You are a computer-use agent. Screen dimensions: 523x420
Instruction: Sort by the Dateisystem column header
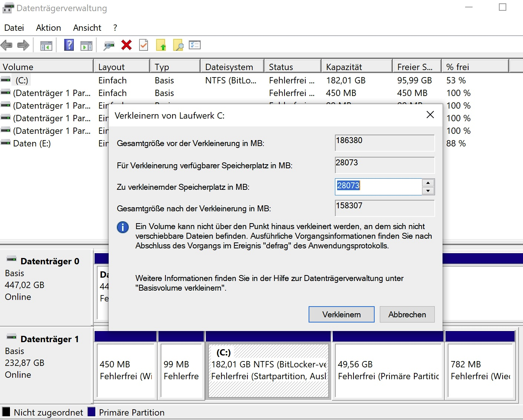(x=232, y=67)
